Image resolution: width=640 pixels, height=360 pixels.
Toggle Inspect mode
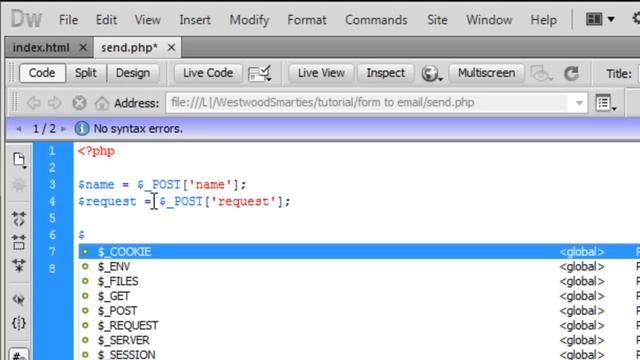(x=386, y=73)
